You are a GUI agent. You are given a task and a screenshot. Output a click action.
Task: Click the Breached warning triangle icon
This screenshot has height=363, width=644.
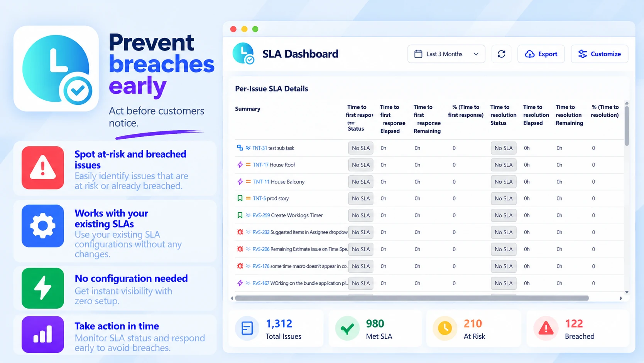point(546,328)
